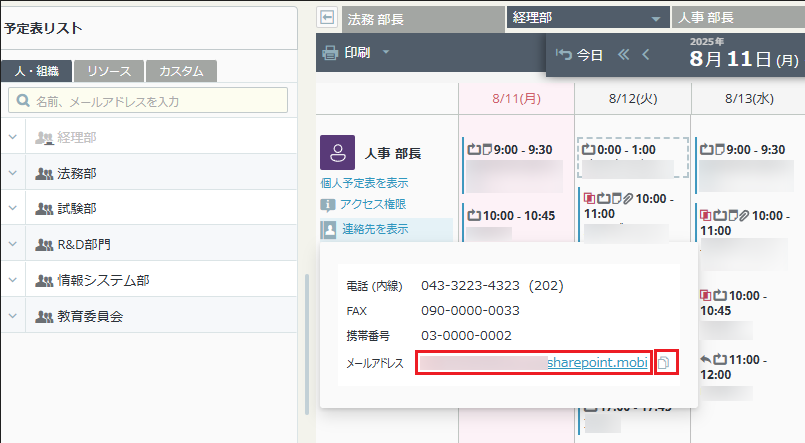Open 個人予定表を表示 link
This screenshot has height=443, width=805.
pyautogui.click(x=365, y=183)
